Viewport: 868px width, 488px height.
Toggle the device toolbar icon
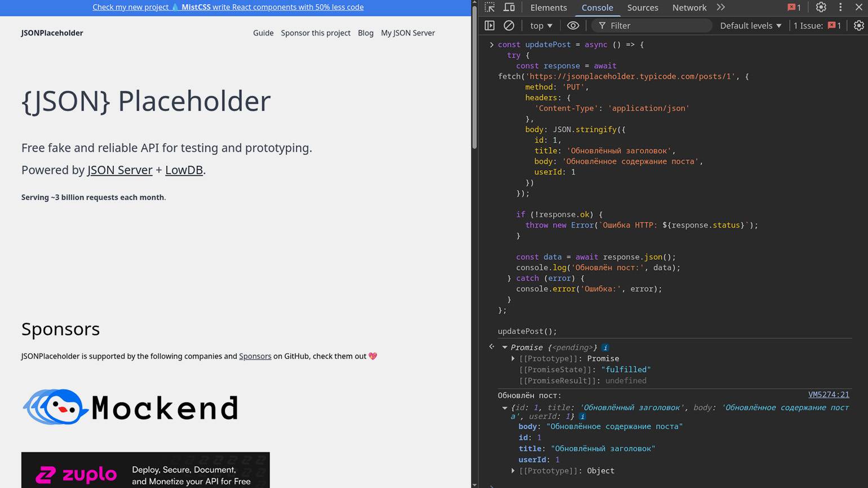509,7
